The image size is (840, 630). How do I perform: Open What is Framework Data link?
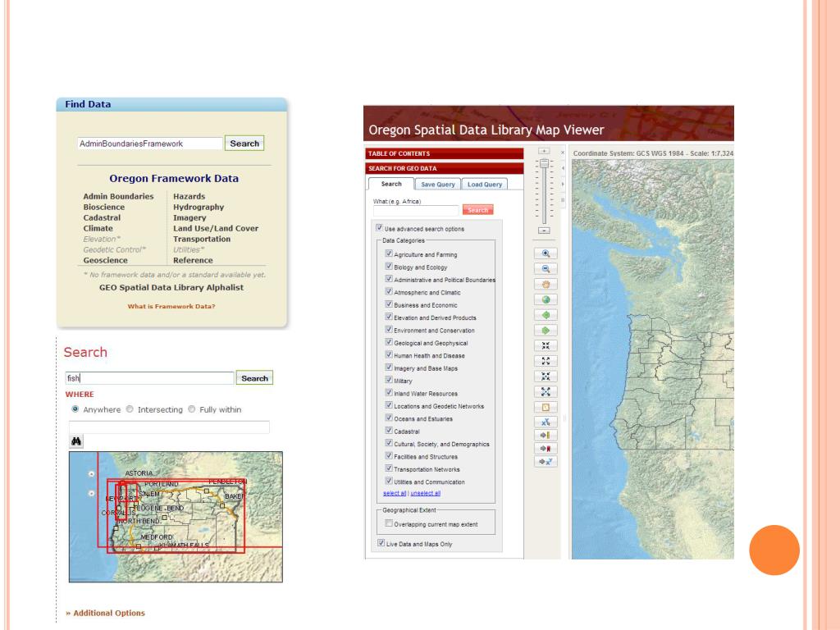pos(171,307)
